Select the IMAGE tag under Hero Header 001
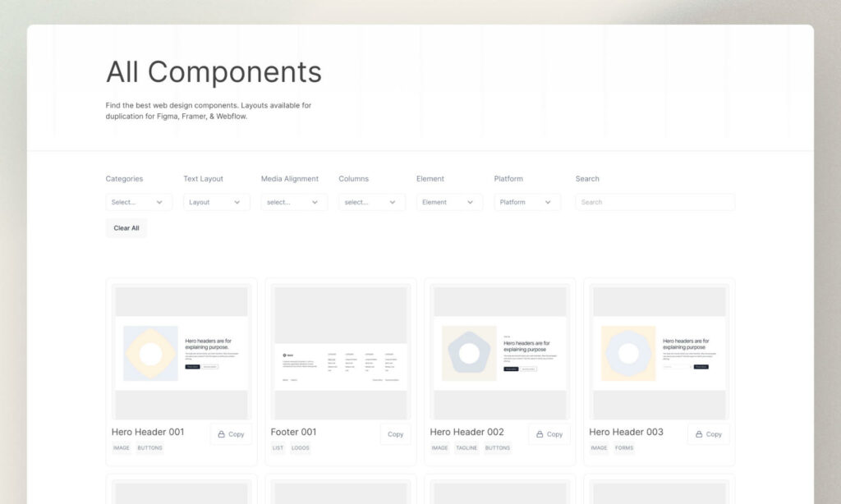The image size is (841, 504). coord(121,448)
